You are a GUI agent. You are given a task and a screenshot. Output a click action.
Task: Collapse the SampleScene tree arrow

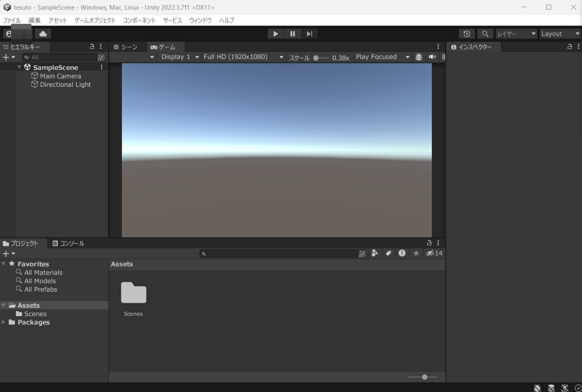19,67
